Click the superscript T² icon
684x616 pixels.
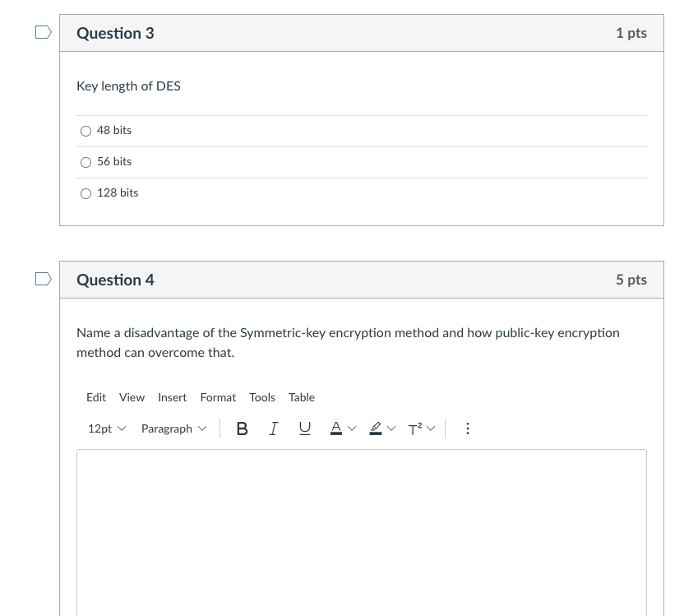click(415, 428)
